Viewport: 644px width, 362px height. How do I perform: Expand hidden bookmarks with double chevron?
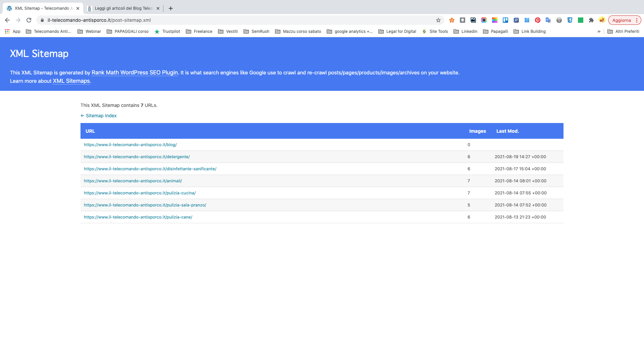coord(599,32)
